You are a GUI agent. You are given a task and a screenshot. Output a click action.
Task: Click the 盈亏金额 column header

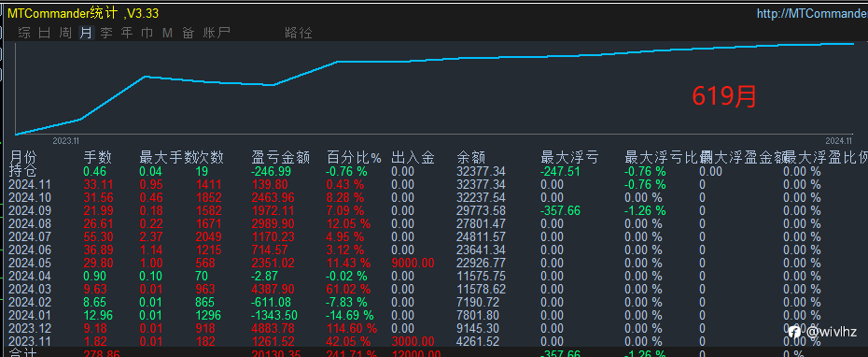[281, 158]
